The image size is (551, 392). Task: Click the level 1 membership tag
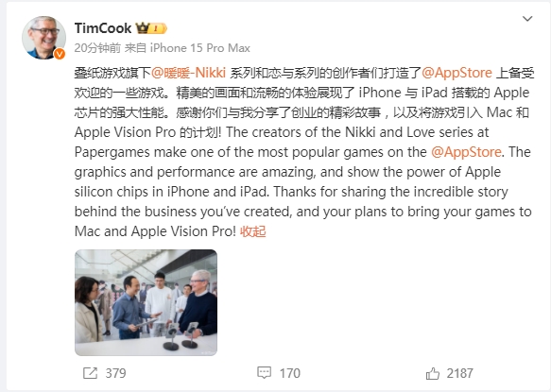click(x=158, y=28)
